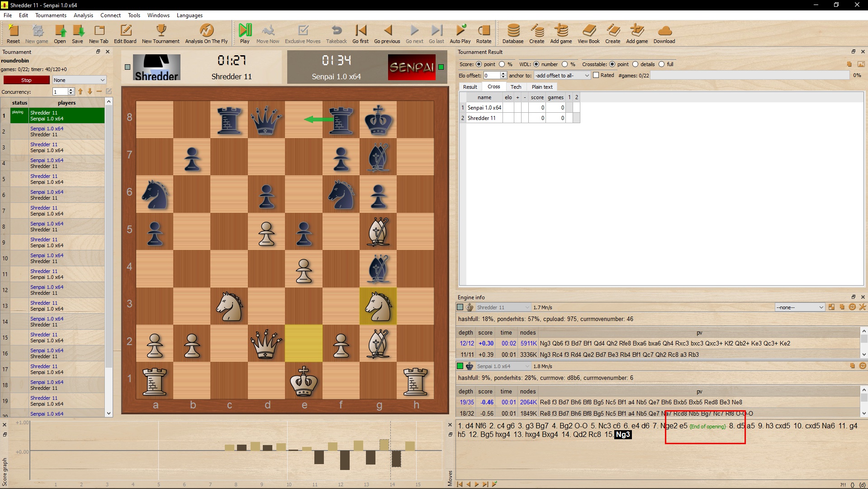The height and width of the screenshot is (489, 868).
Task: Select WDL number radio button
Action: pyautogui.click(x=536, y=64)
